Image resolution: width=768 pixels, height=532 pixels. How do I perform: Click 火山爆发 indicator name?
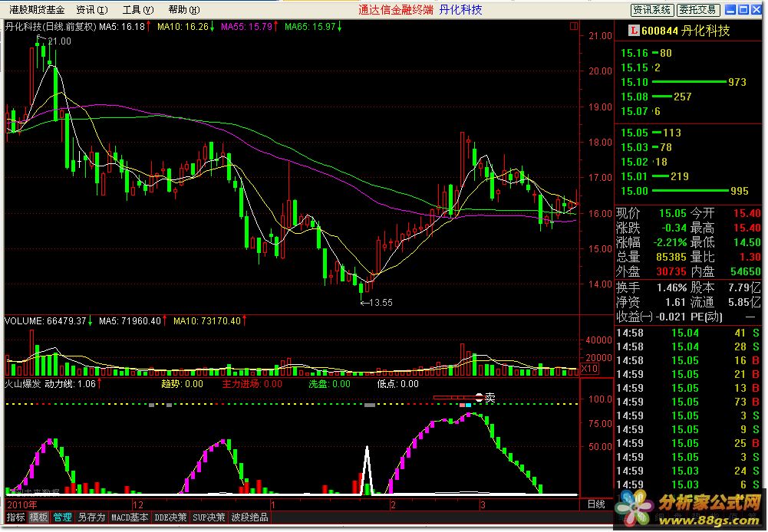22,384
